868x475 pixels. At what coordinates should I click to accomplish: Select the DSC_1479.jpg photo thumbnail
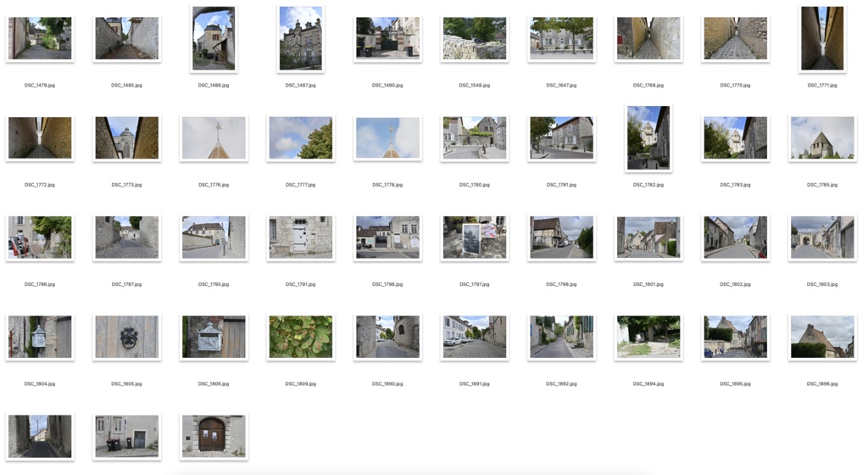tap(40, 38)
